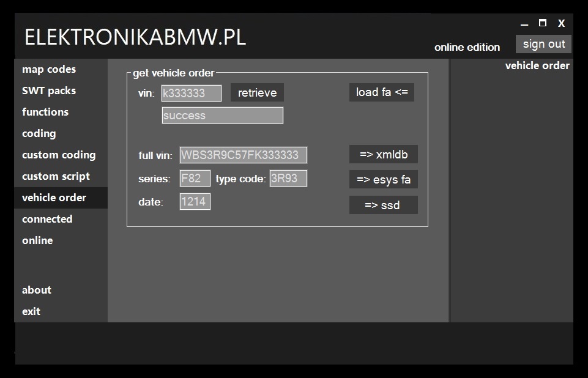Sign out of the online edition
The image size is (588, 378).
[x=544, y=44]
